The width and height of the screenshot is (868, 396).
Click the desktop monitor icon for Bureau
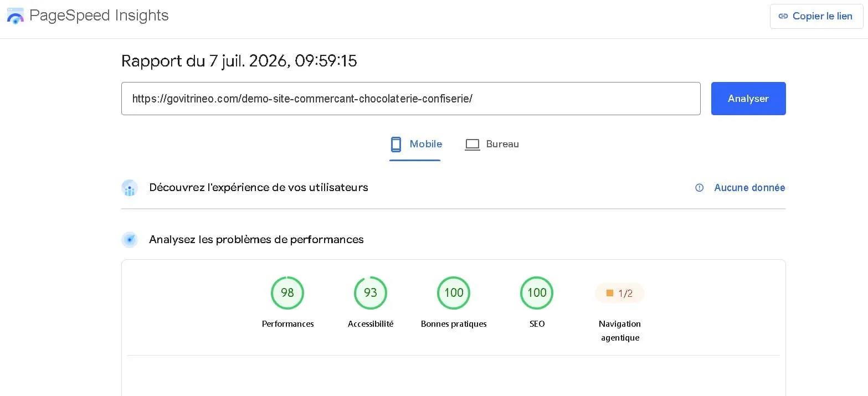pyautogui.click(x=472, y=145)
